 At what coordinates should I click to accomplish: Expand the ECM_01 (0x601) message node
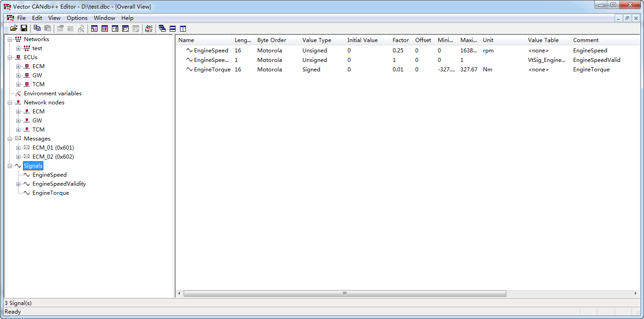coord(18,147)
